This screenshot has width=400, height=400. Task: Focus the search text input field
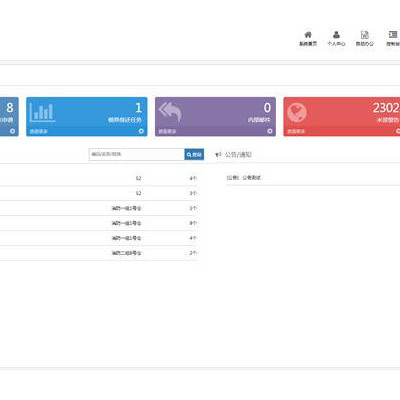(x=137, y=154)
